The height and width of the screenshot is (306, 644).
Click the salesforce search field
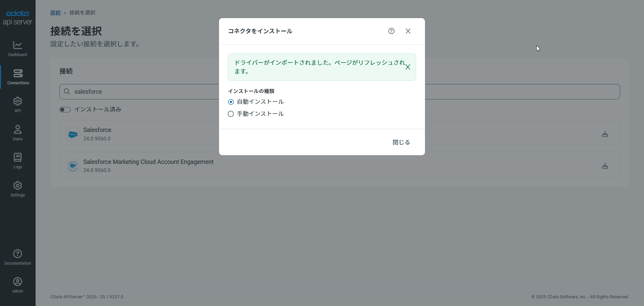tap(339, 92)
